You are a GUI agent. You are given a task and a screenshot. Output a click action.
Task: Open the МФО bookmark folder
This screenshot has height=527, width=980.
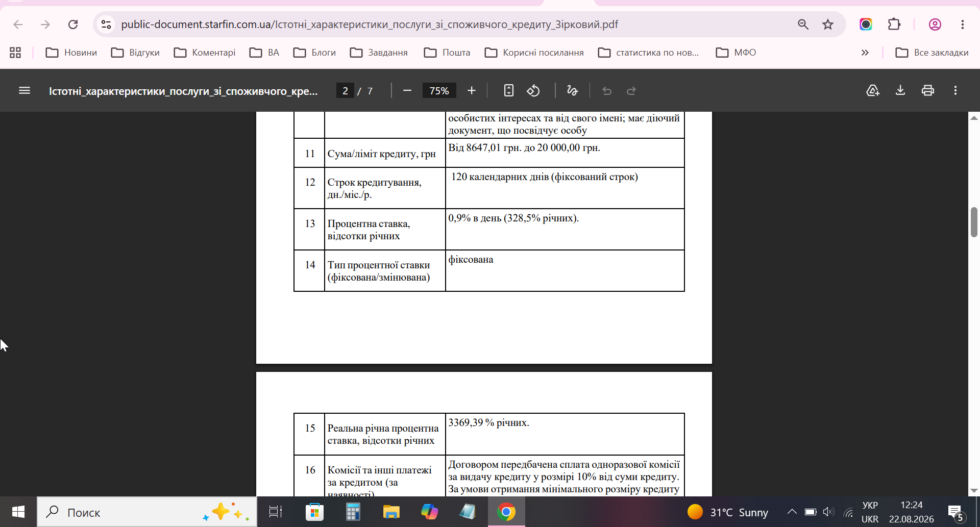tap(736, 53)
